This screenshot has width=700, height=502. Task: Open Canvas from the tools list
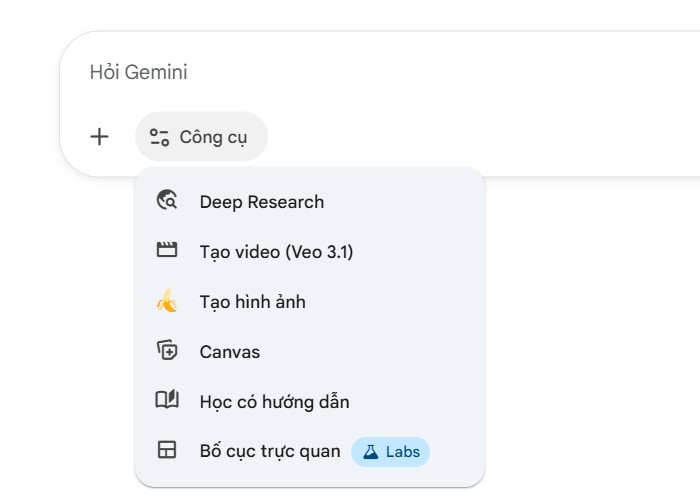pyautogui.click(x=230, y=352)
